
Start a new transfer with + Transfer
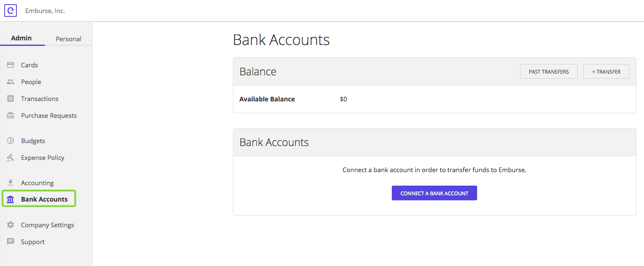[x=606, y=72]
